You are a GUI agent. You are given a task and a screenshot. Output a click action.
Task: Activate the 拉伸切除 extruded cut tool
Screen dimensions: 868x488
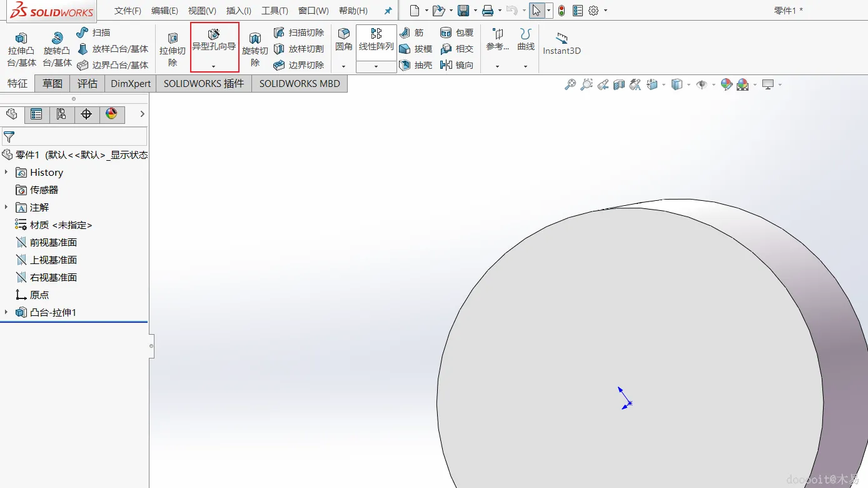(x=173, y=49)
